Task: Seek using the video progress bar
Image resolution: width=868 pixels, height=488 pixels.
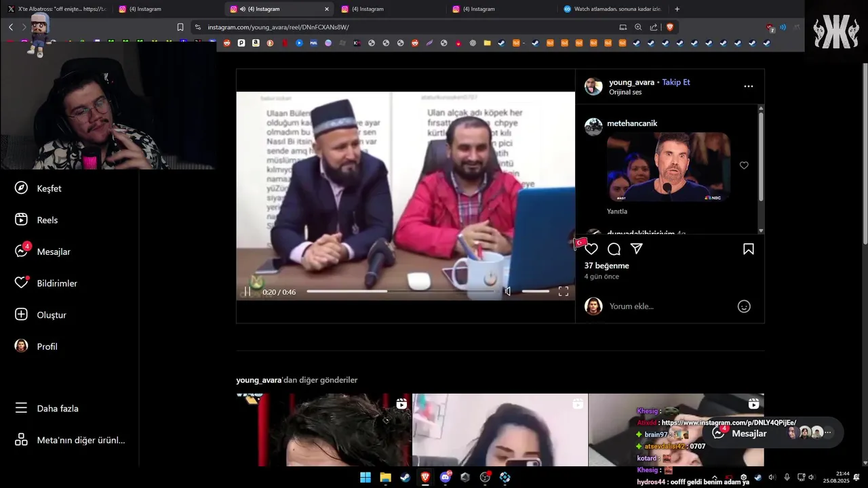Action: coord(401,291)
